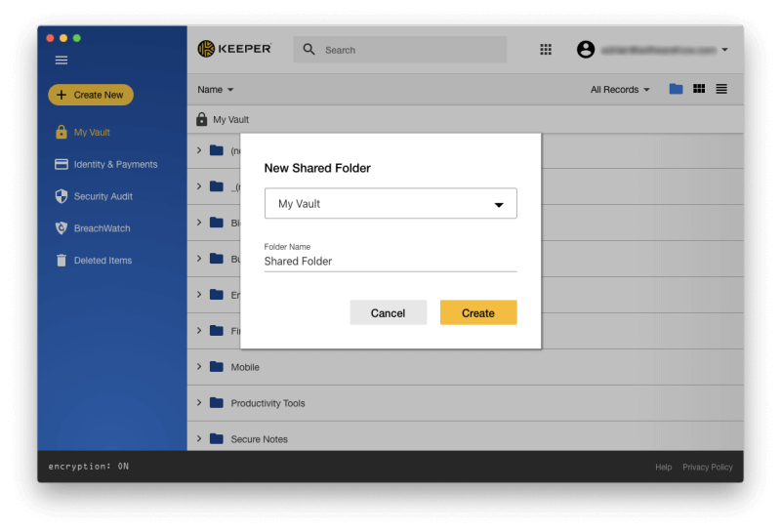Focus the Search field

(400, 50)
